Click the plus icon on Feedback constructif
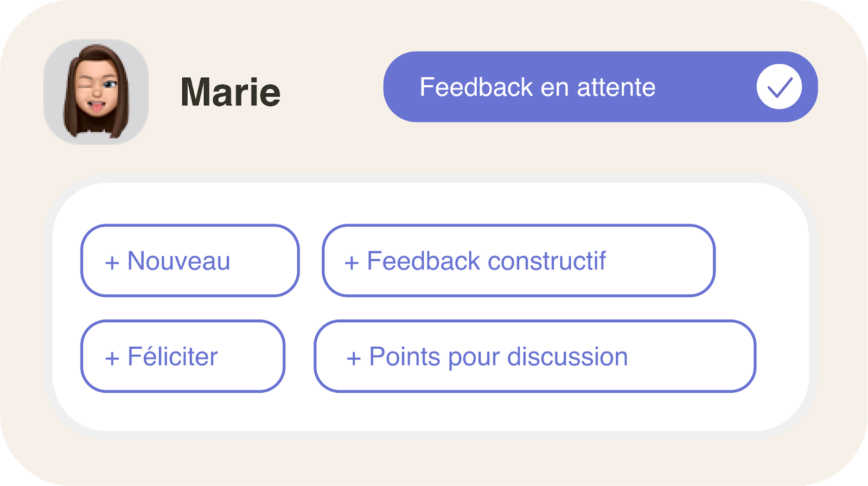The height and width of the screenshot is (486, 868). click(353, 260)
